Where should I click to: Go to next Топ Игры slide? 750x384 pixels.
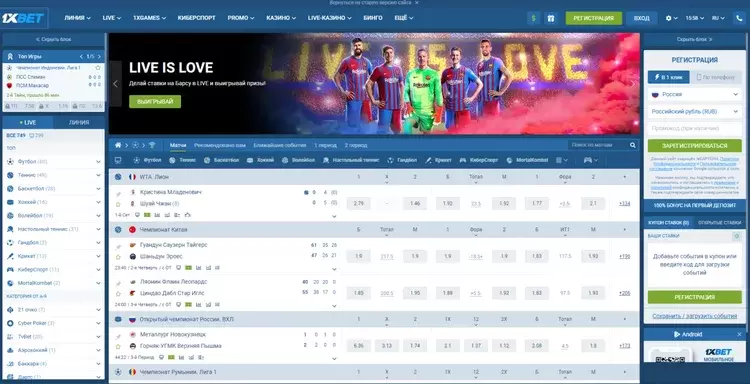point(99,56)
